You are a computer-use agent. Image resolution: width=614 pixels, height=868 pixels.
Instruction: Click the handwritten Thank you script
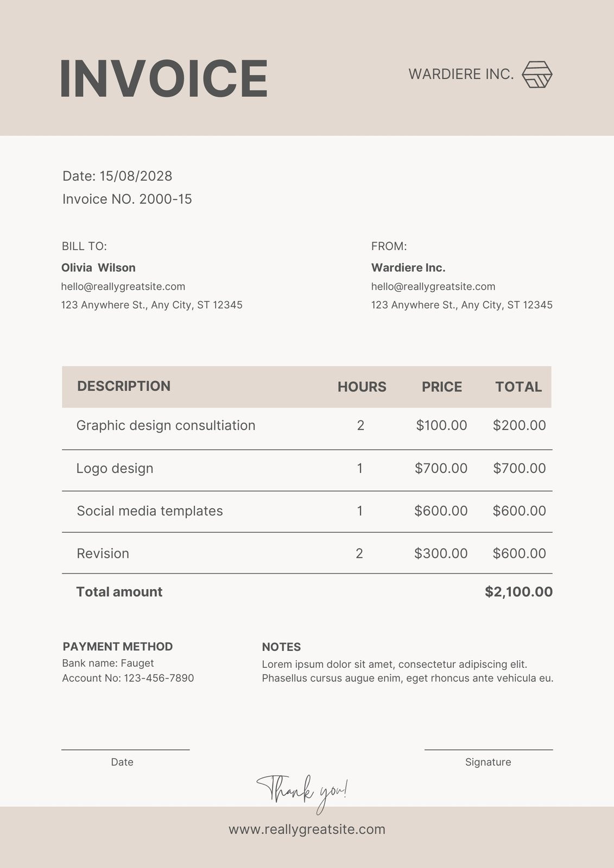(x=302, y=791)
